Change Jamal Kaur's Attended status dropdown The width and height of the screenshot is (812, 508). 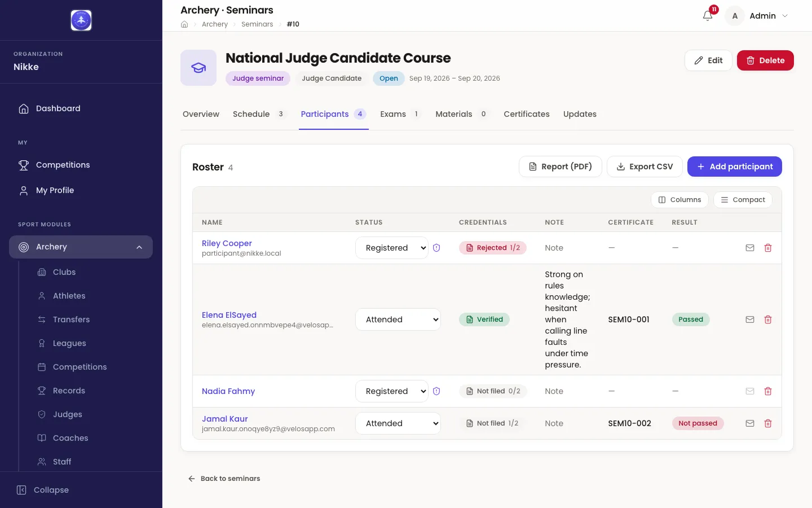(398, 423)
